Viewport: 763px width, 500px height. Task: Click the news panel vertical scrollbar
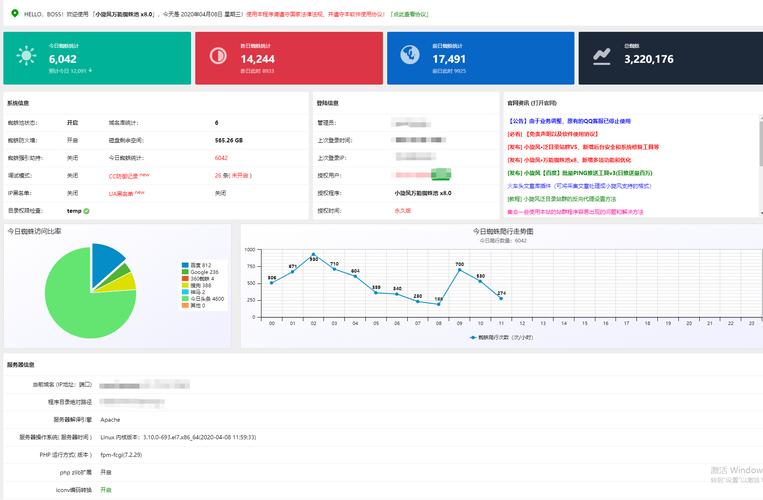pos(758,150)
